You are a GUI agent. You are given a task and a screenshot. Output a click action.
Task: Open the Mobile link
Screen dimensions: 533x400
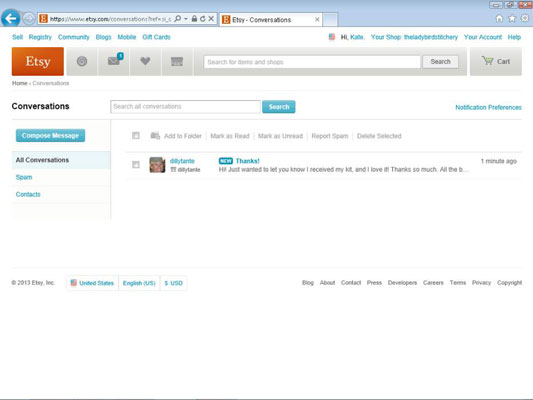click(x=126, y=37)
